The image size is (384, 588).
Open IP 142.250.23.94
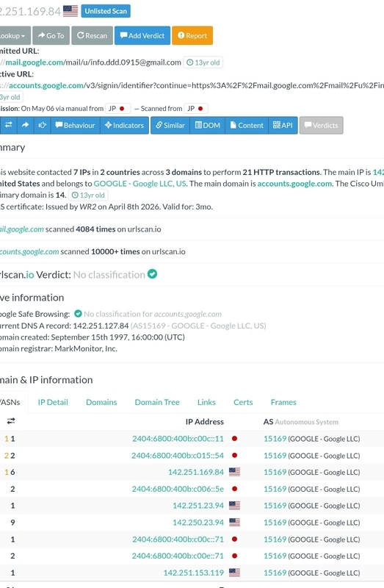click(x=198, y=523)
